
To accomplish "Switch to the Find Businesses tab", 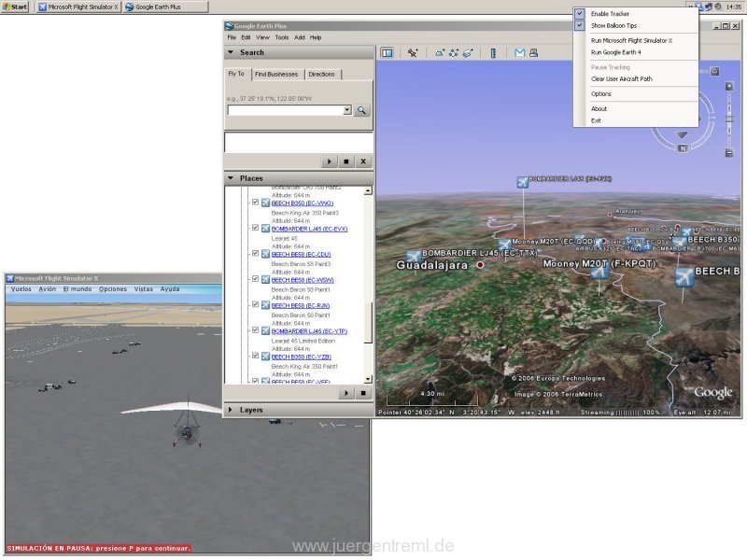I will (276, 75).
